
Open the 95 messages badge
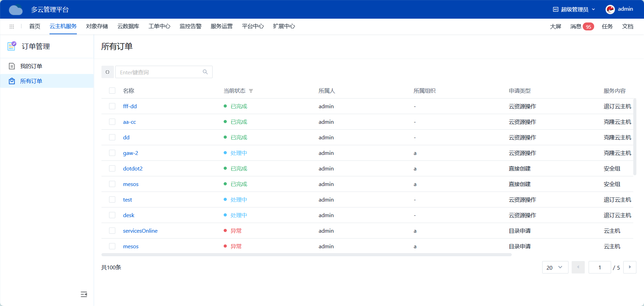[x=588, y=27]
